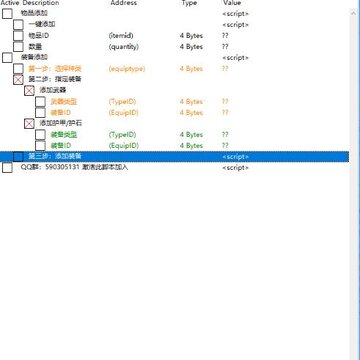The height and width of the screenshot is (360, 360).
Task: Tick the QQ群 590305131 row checkbox
Action: click(7, 168)
